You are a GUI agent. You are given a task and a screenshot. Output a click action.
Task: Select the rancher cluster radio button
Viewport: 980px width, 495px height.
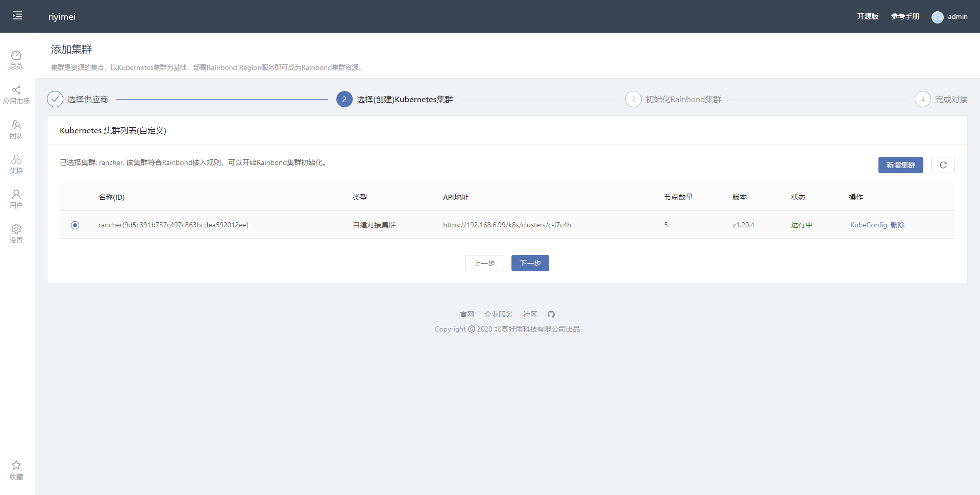click(75, 225)
